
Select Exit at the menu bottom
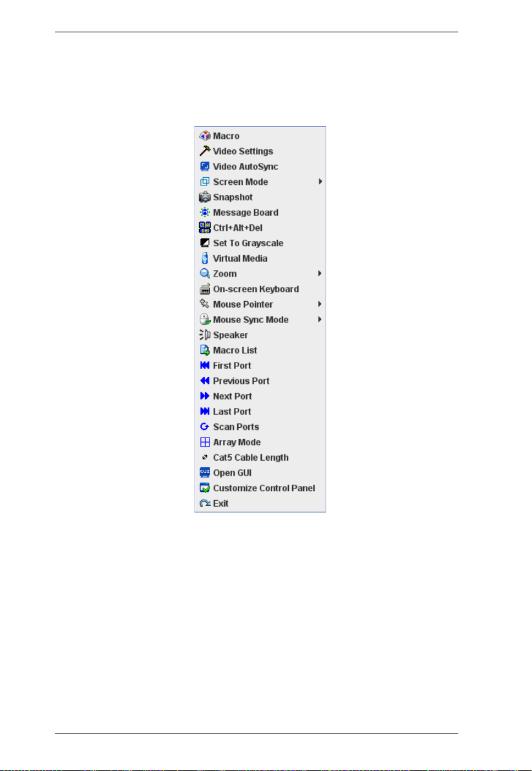tap(260, 503)
